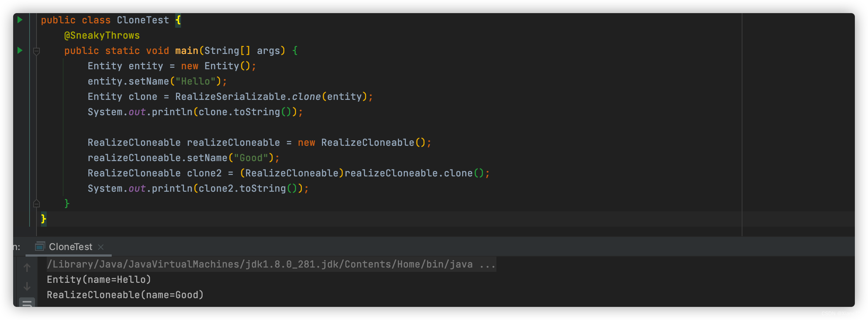868x320 pixels.
Task: Click the main method name
Action: tap(187, 51)
